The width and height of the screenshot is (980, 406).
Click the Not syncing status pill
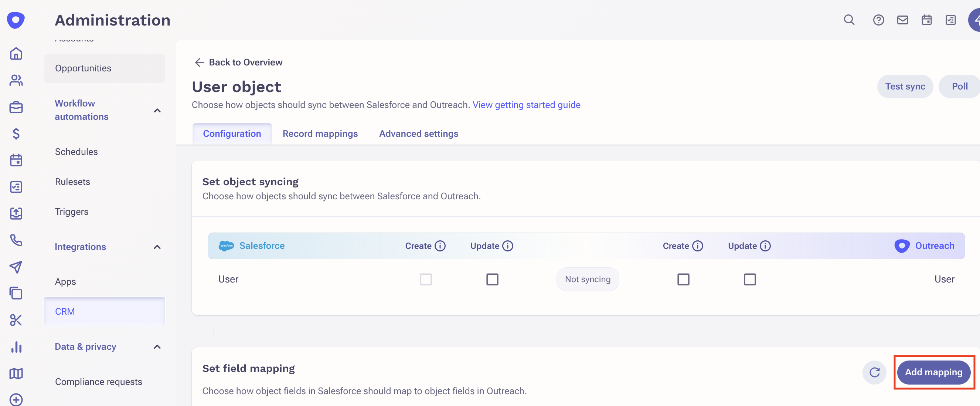point(588,279)
